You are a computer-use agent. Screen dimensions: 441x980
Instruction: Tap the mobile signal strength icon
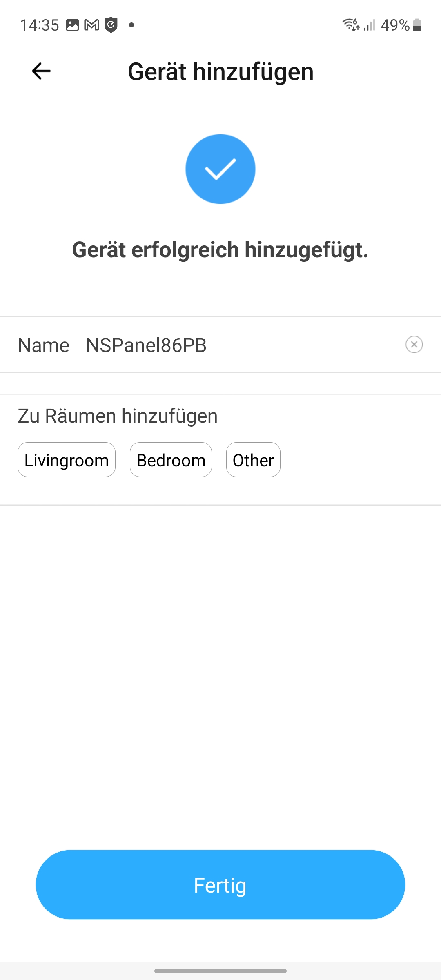pos(370,25)
